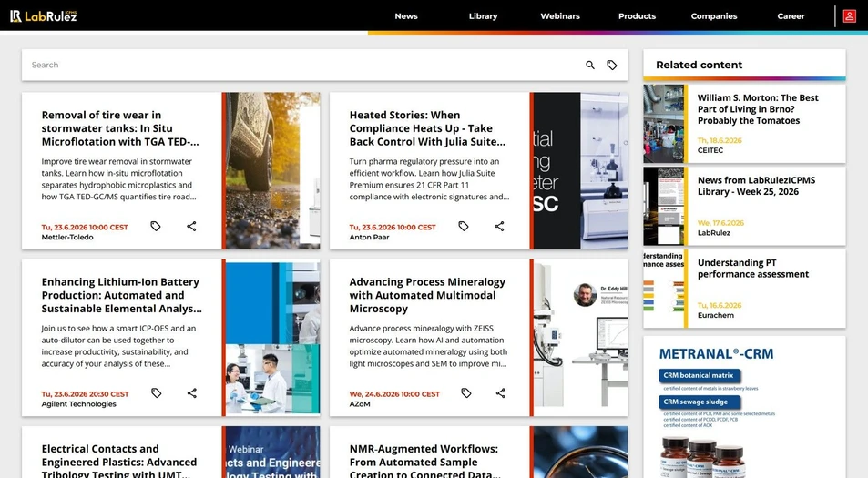
Task: Share the Advancing Process Mineralogy webinar
Action: (x=500, y=393)
